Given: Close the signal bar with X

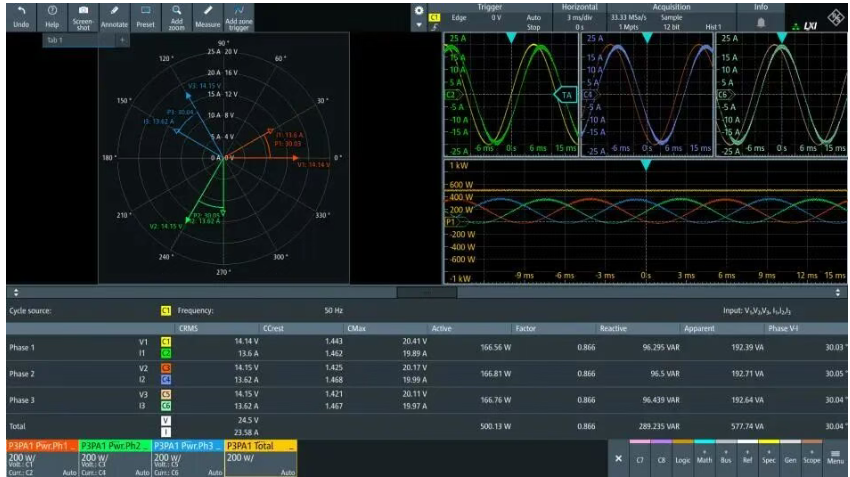Looking at the screenshot, I should [x=619, y=459].
